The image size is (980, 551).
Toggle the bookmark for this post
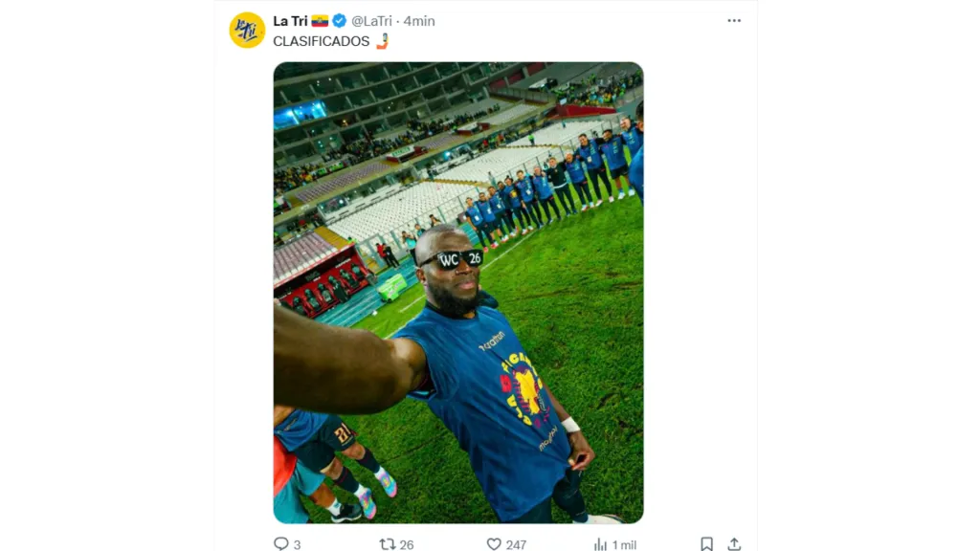(706, 543)
